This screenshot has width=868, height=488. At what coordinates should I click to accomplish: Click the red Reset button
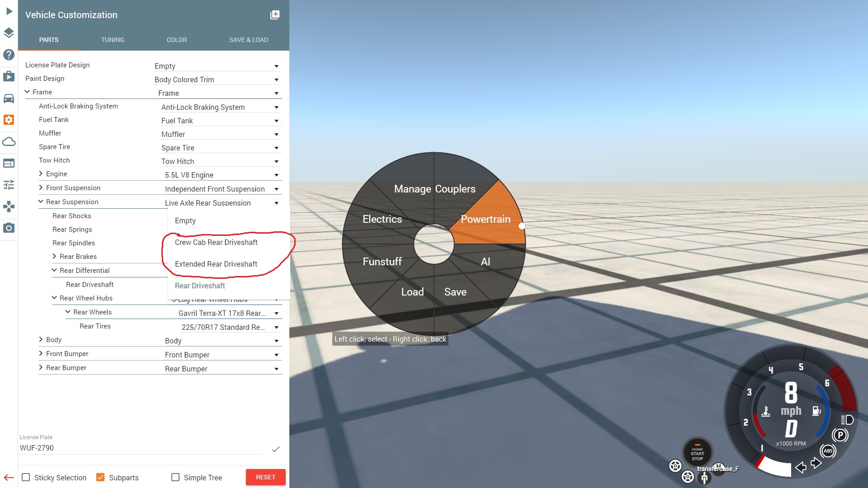[x=265, y=477]
